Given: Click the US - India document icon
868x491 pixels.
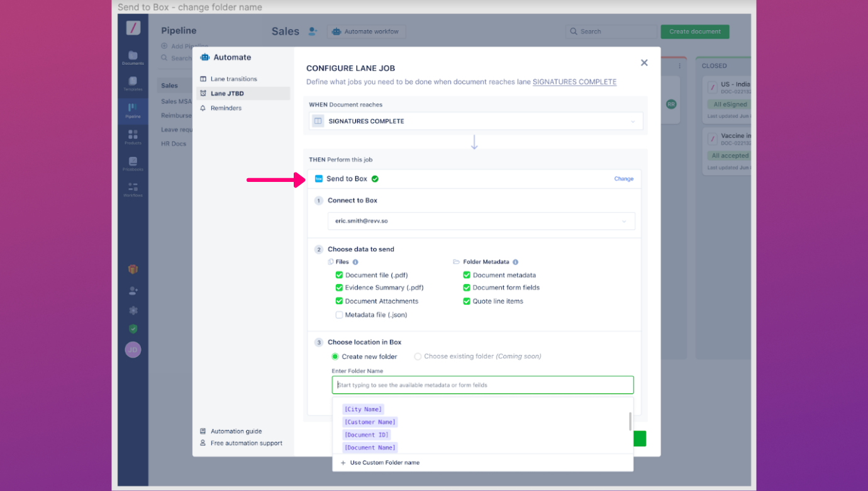Looking at the screenshot, I should point(713,87).
